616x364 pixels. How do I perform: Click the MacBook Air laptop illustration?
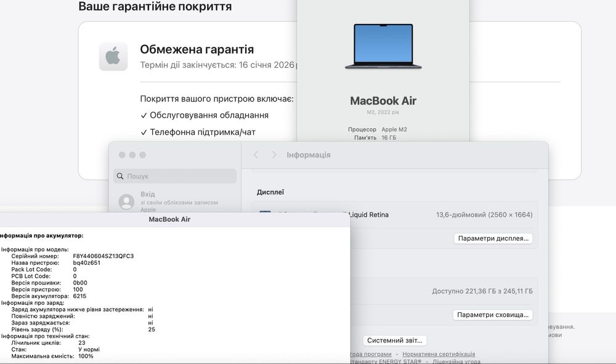383,46
